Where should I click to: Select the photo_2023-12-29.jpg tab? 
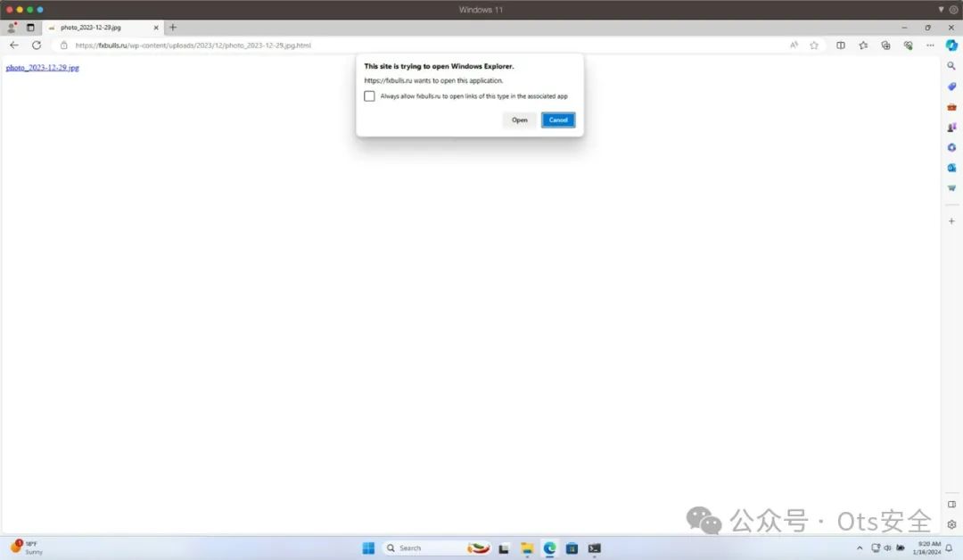(103, 28)
